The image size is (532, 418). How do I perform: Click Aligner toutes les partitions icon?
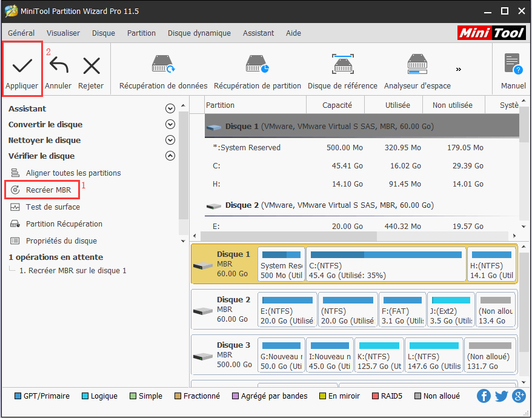click(15, 173)
